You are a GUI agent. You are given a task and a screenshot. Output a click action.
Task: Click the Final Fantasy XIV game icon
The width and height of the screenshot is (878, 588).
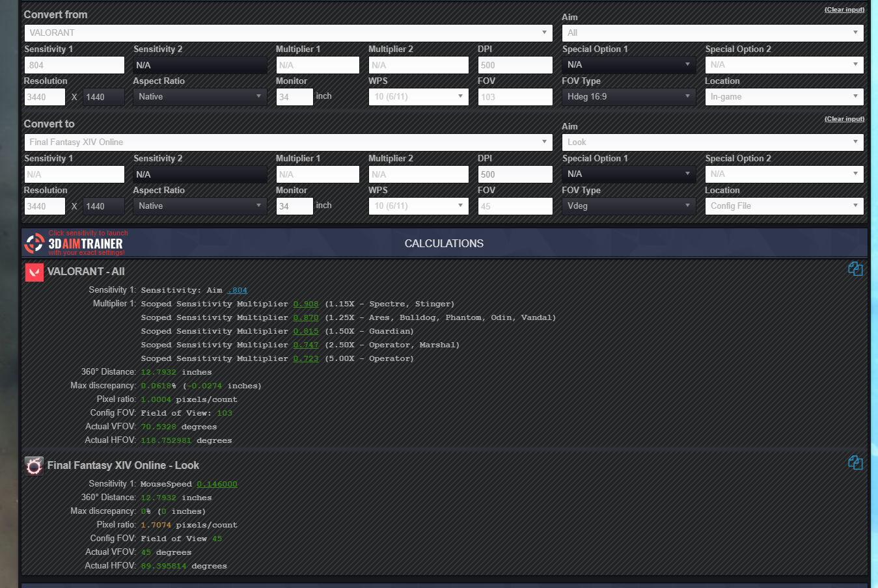(x=34, y=466)
